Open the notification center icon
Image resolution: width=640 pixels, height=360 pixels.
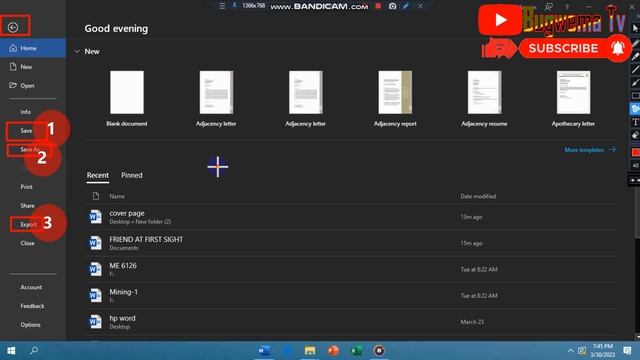(627, 351)
